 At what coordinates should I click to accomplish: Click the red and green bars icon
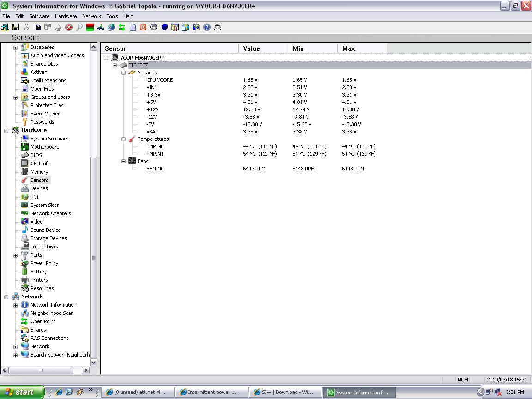click(90, 27)
